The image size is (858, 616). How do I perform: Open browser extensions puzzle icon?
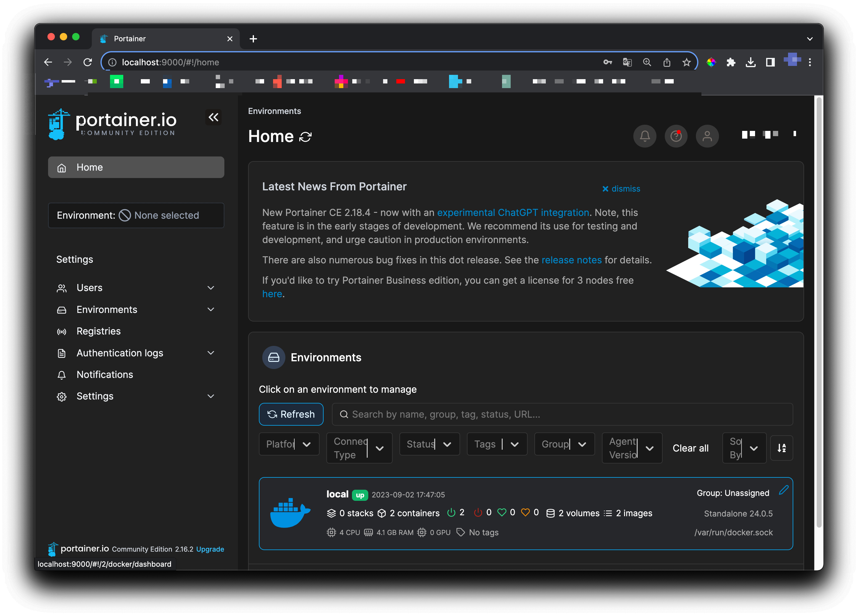pos(731,63)
